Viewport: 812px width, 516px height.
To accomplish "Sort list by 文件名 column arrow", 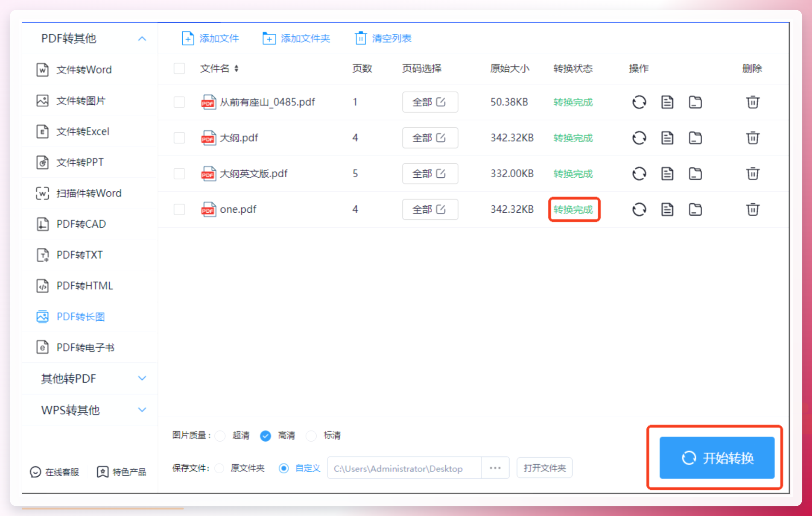I will tap(236, 68).
